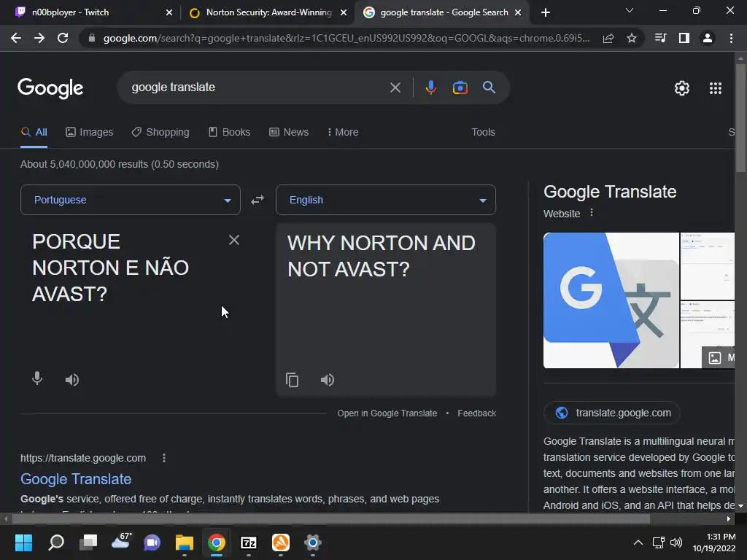
Task: Open the volume control in tray
Action: pyautogui.click(x=676, y=542)
